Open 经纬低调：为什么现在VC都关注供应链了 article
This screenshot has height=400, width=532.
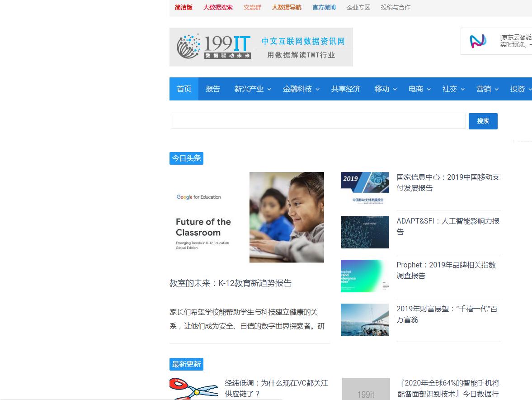pos(276,388)
